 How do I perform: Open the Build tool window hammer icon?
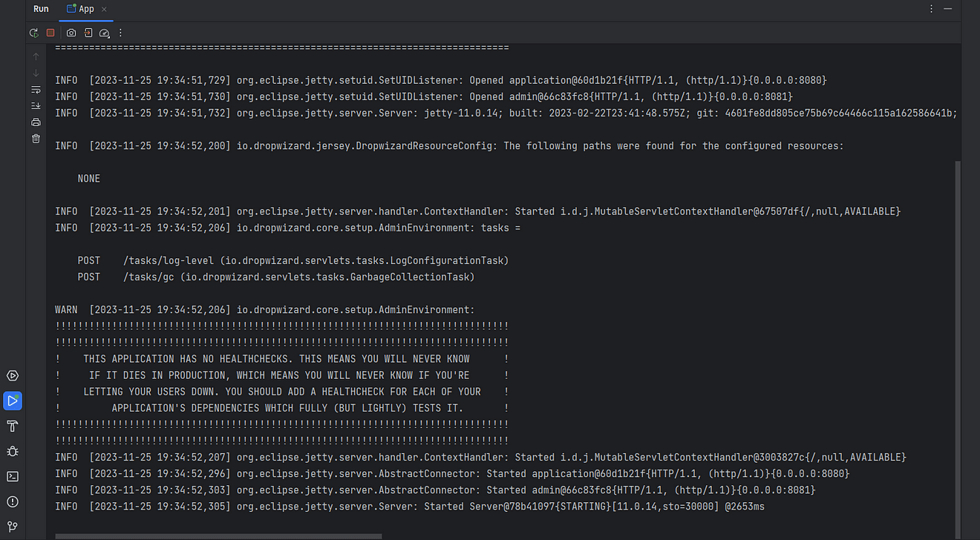(13, 426)
